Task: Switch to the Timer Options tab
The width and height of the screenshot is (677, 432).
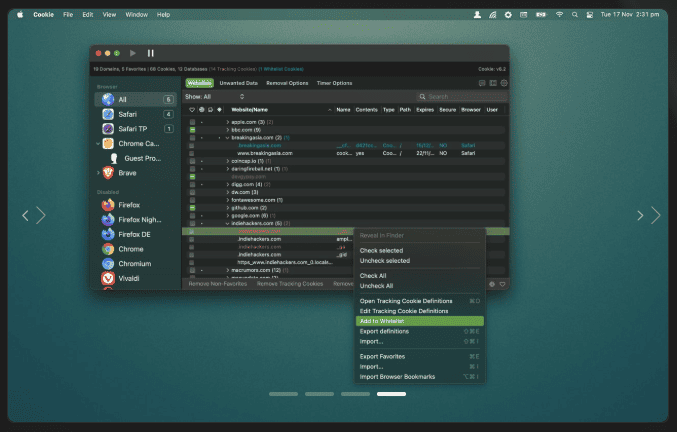Action: pyautogui.click(x=335, y=83)
